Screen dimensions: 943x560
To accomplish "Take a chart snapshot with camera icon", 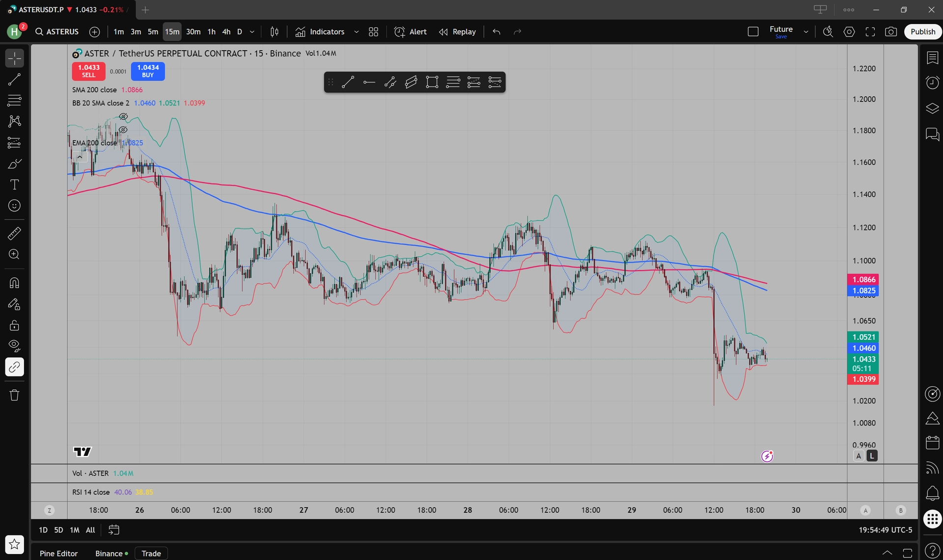I will 891,32.
